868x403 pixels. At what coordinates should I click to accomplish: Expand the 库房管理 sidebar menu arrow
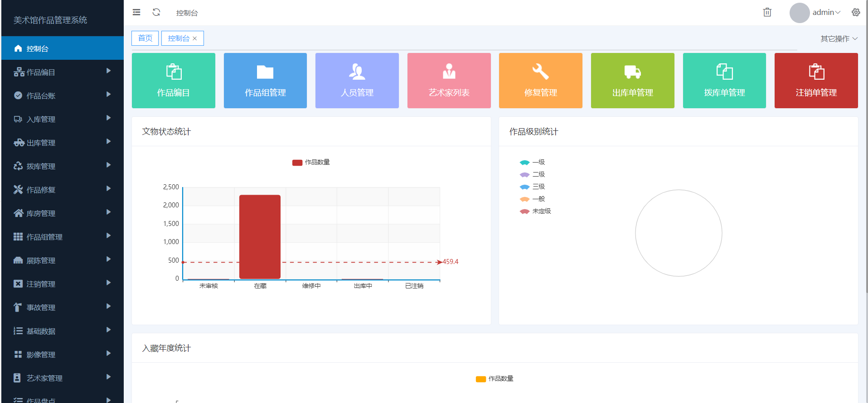[x=108, y=212]
